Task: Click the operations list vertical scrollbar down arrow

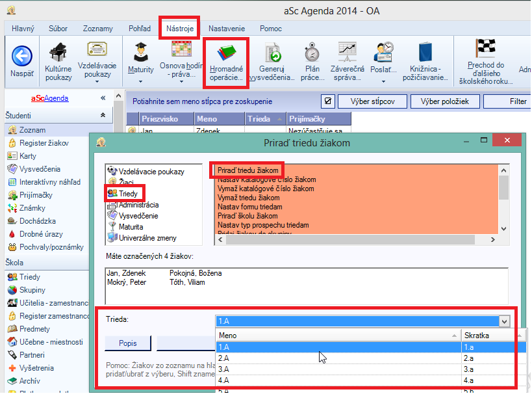Action: tap(504, 229)
